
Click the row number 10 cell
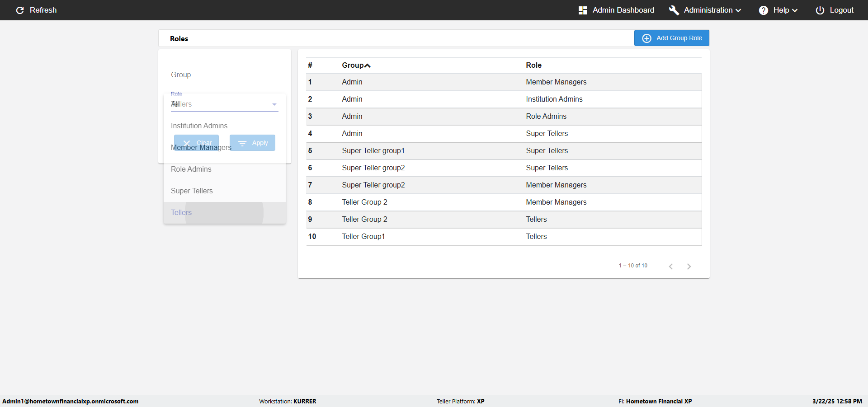pos(312,236)
